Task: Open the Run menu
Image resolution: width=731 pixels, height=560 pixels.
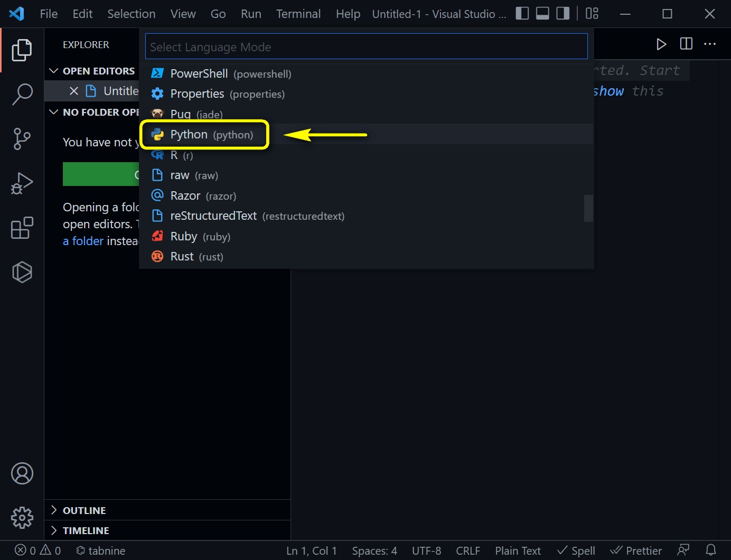Action: [x=251, y=14]
